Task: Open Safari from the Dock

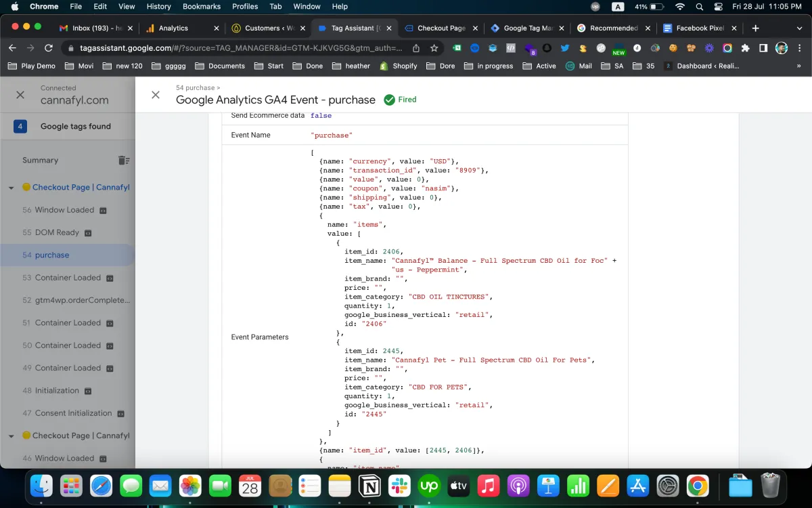Action: tap(101, 485)
